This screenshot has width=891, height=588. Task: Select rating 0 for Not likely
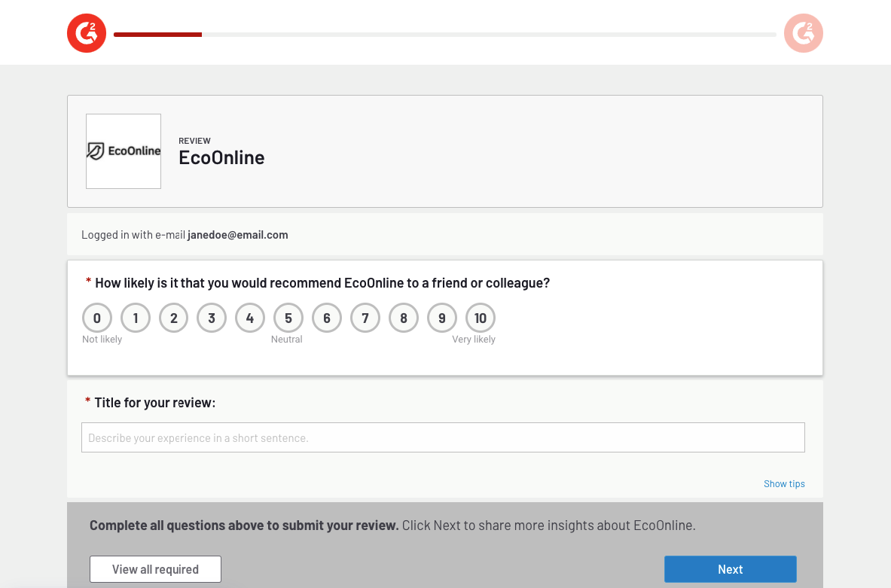click(x=97, y=318)
